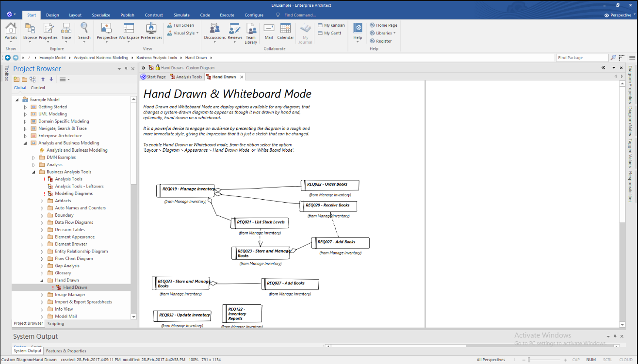The height and width of the screenshot is (364, 638).
Task: Move selected item down in Project Browser
Action: pos(51,79)
